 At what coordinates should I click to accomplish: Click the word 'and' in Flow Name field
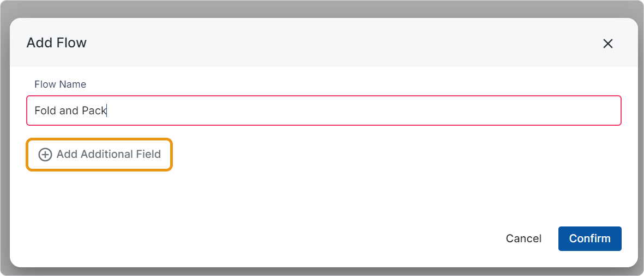coord(69,111)
